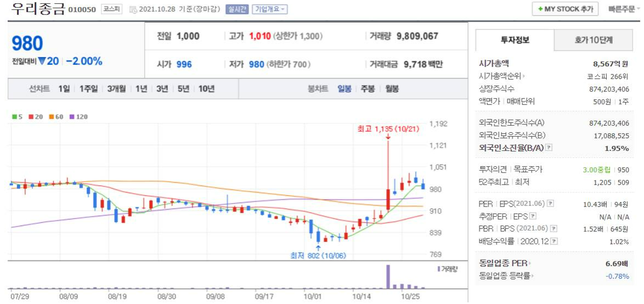
Task: Select the 3개월 line chart period
Action: 116,88
